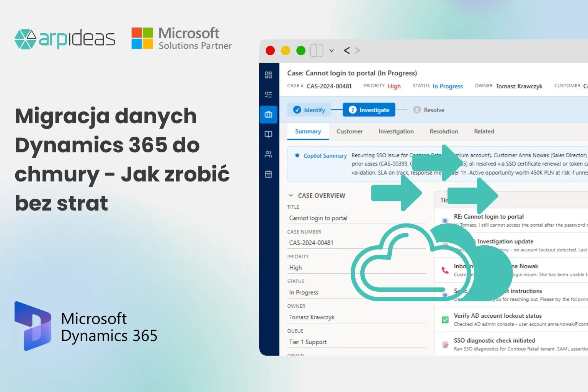The height and width of the screenshot is (392, 588).
Task: Open the contacts people icon in sidebar
Action: (x=268, y=154)
